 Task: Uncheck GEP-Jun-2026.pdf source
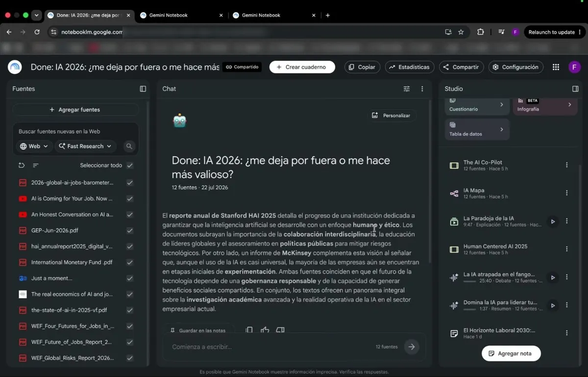coord(130,231)
